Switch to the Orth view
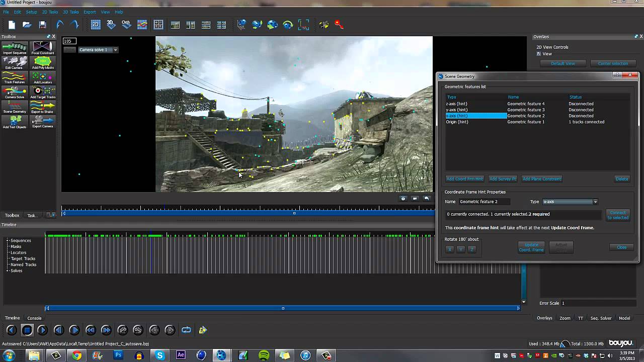Image resolution: width=644 pixels, height=362 pixels. click(126, 24)
